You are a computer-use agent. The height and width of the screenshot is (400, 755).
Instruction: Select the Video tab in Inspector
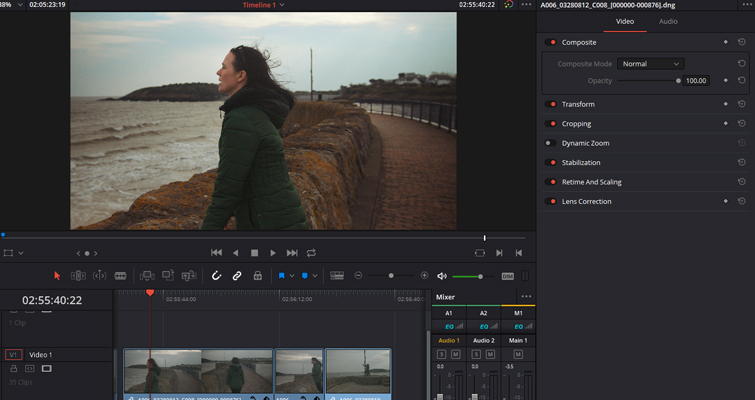pyautogui.click(x=624, y=21)
